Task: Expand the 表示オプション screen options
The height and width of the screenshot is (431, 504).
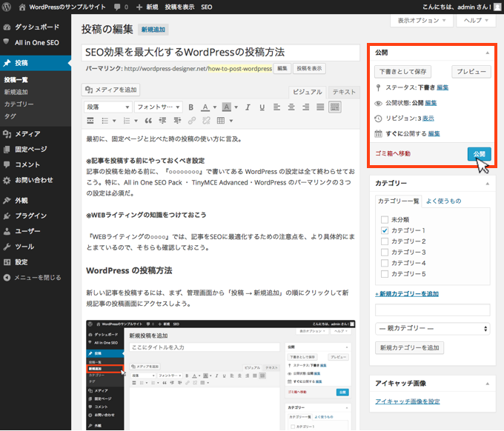Action: [422, 21]
